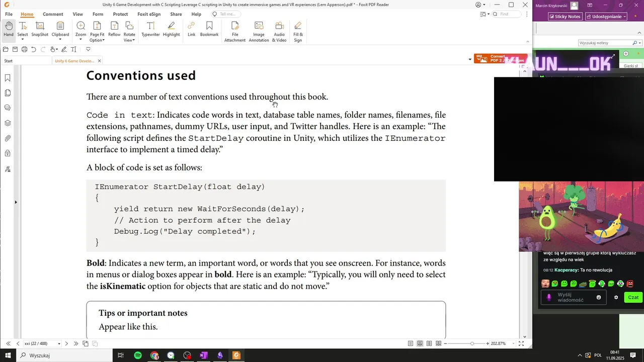Enable continuous page view mode
This screenshot has width=644, height=362.
tap(420, 343)
